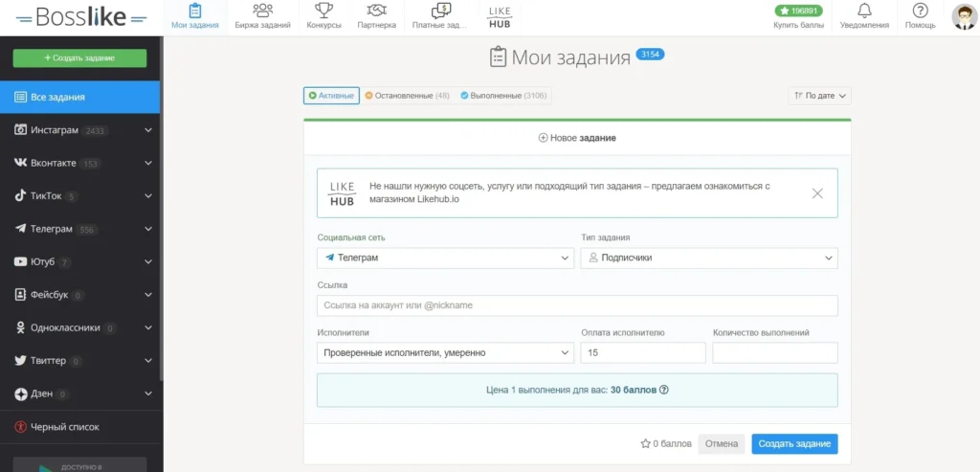Expand the ТикТок section chevron

click(x=148, y=196)
